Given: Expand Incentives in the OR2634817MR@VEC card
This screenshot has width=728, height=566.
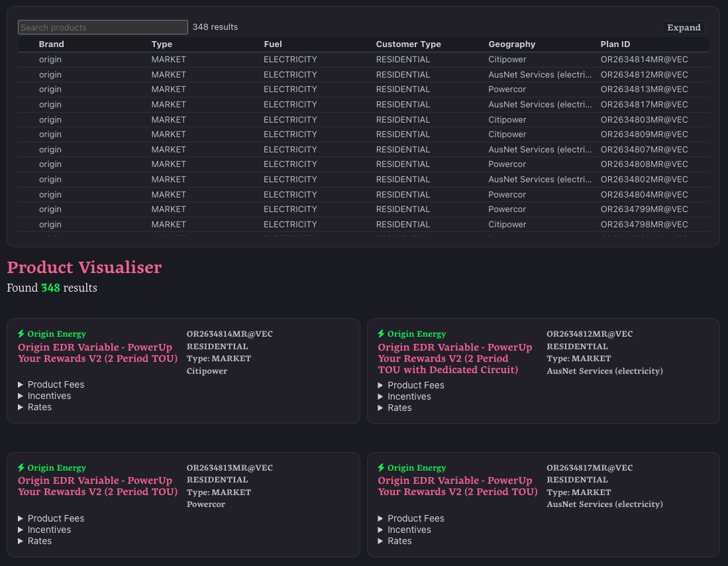Looking at the screenshot, I should [x=404, y=530].
